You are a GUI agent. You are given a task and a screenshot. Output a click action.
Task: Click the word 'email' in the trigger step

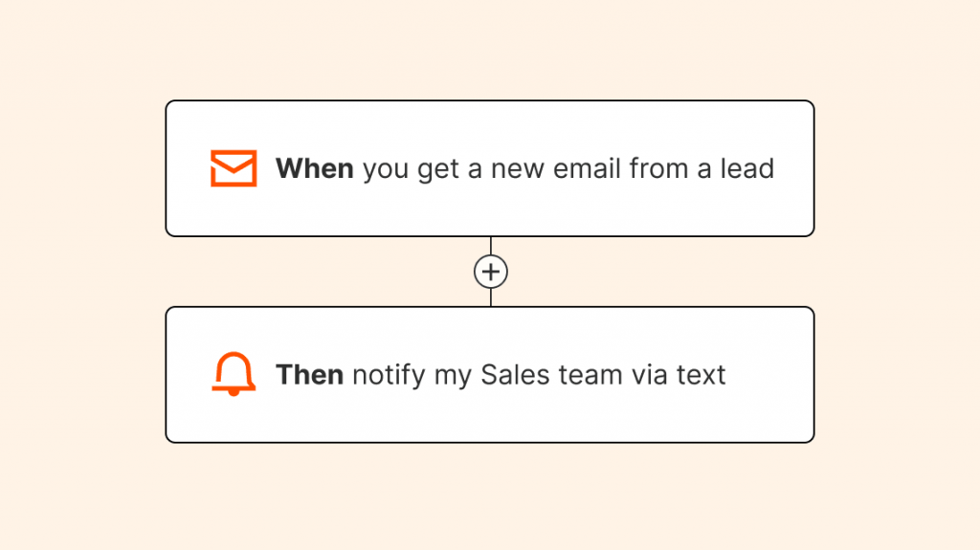click(587, 168)
